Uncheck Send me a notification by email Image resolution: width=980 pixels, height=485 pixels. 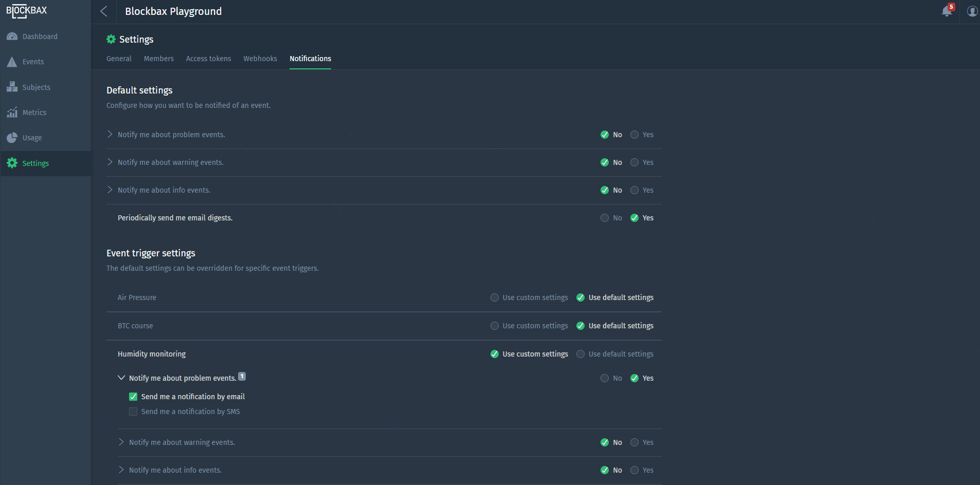click(x=133, y=397)
